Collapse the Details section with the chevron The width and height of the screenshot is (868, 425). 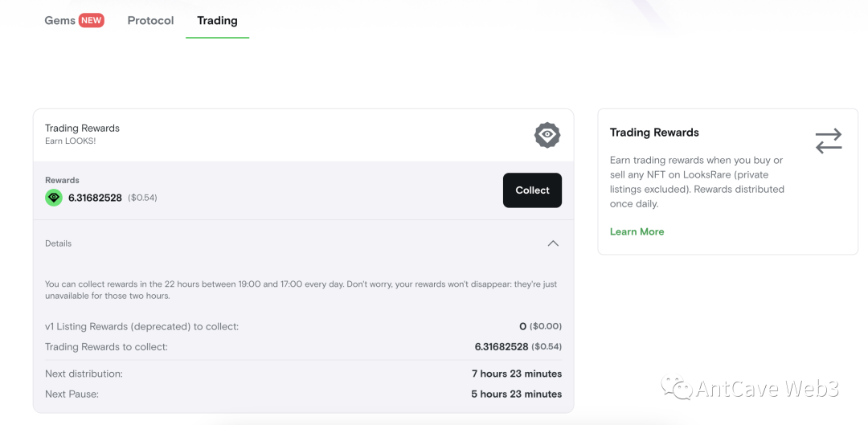(553, 243)
